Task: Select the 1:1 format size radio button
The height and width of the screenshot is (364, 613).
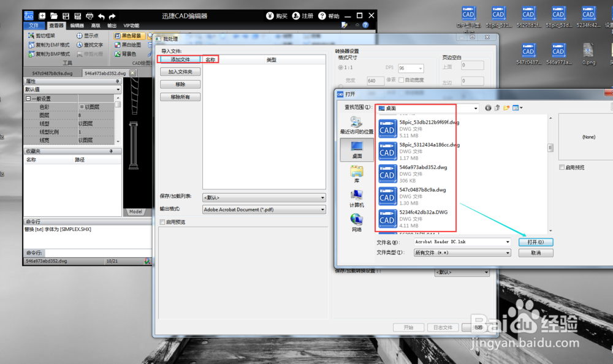Action: (340, 67)
